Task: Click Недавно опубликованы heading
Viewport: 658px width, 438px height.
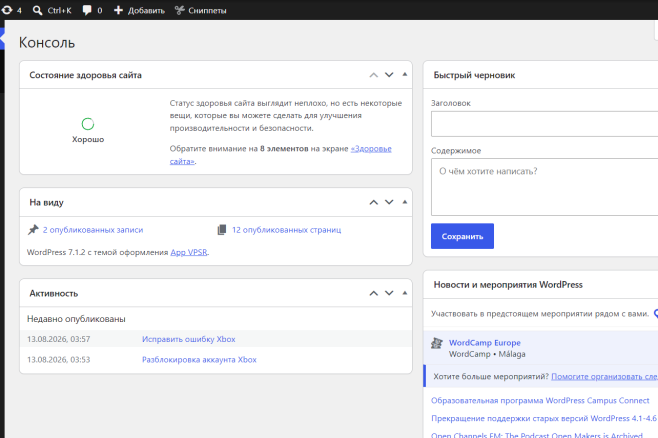Action: click(x=76, y=319)
